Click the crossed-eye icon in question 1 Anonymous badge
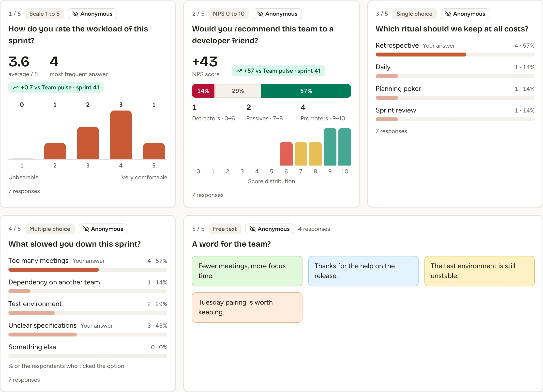This screenshot has height=392, width=543. [x=75, y=14]
